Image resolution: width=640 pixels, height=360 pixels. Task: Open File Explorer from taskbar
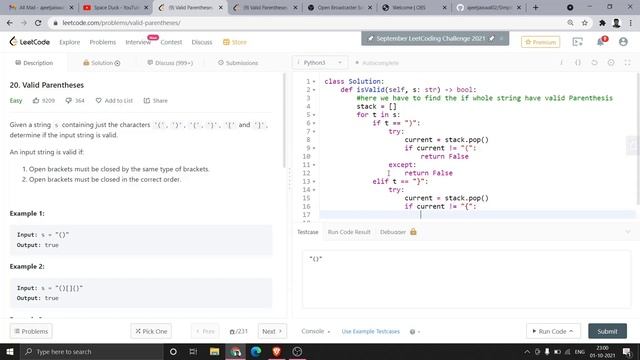214,351
